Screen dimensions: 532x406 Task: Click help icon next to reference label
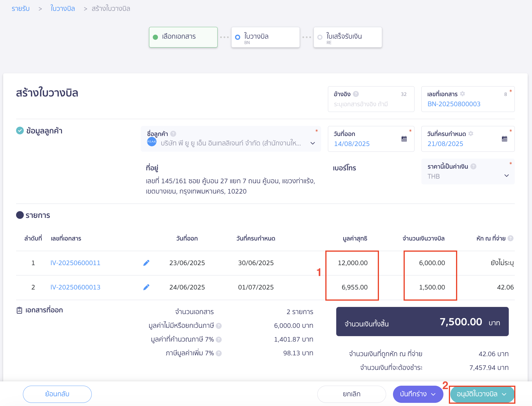[356, 94]
